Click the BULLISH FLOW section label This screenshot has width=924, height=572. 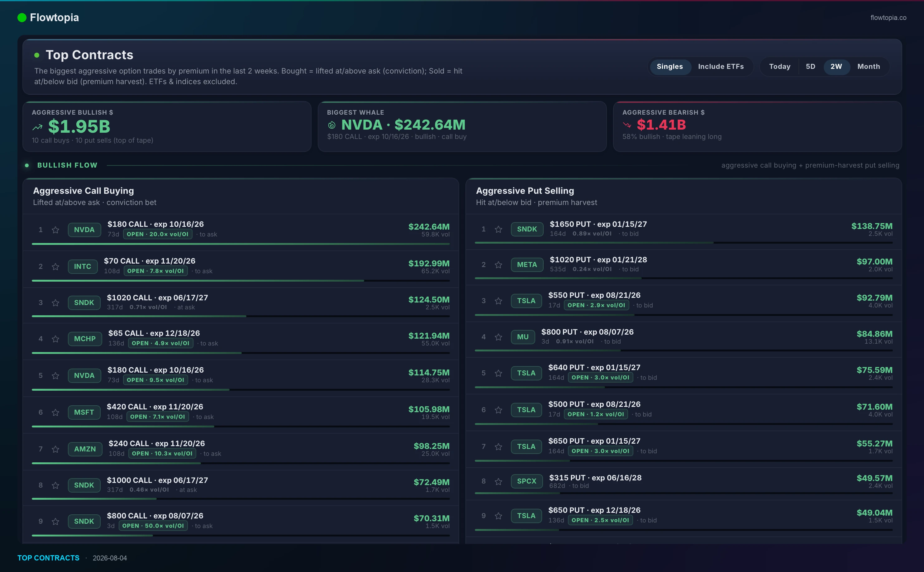(x=67, y=165)
